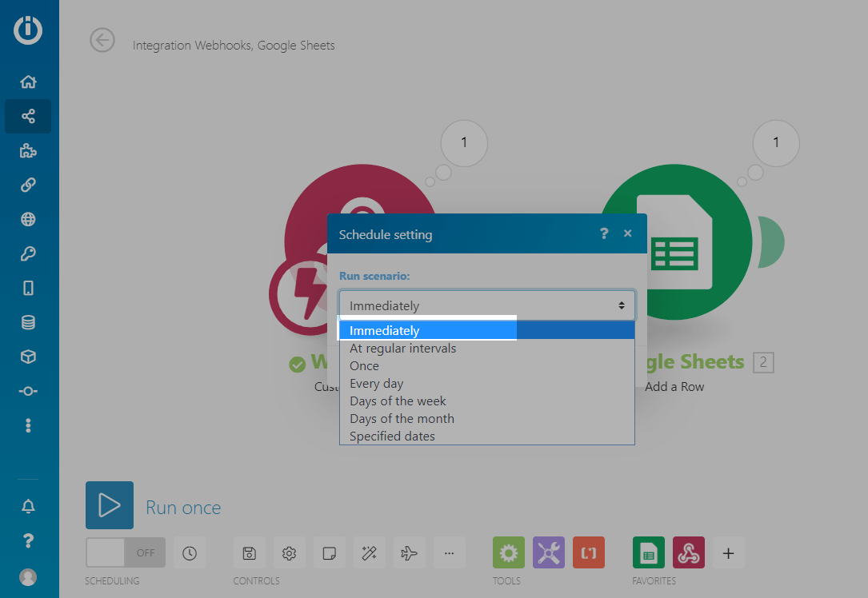Pick 'Specified dates' from the list
The height and width of the screenshot is (598, 868).
click(x=392, y=437)
